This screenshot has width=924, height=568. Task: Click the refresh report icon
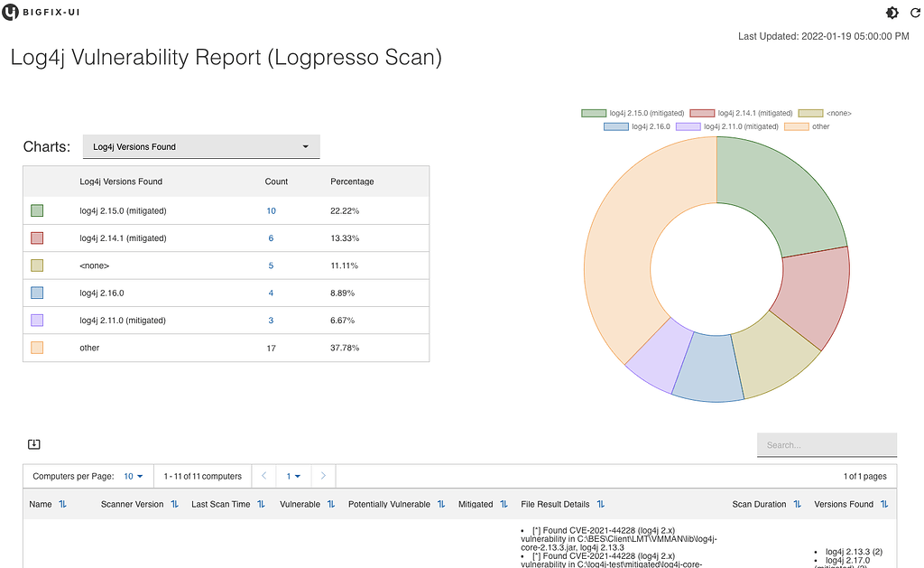click(915, 13)
